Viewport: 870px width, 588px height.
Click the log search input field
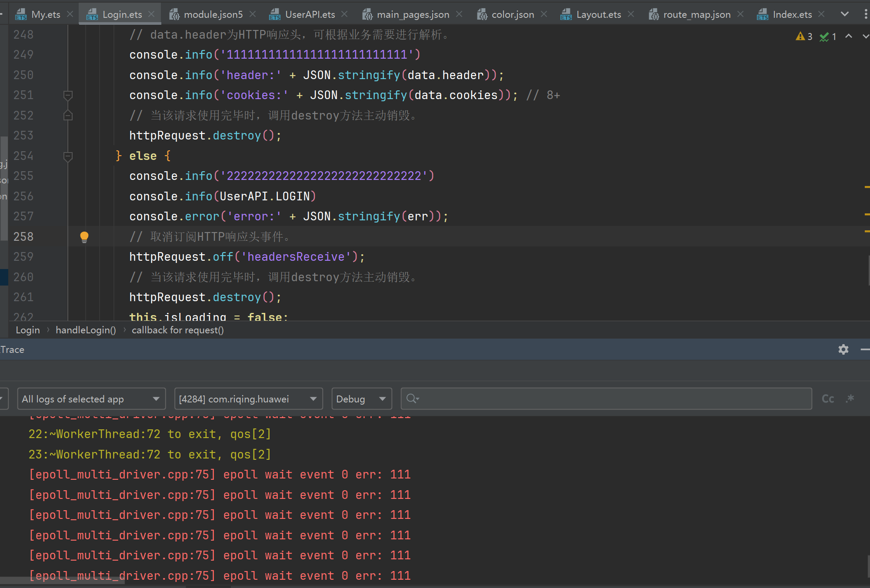pos(609,399)
